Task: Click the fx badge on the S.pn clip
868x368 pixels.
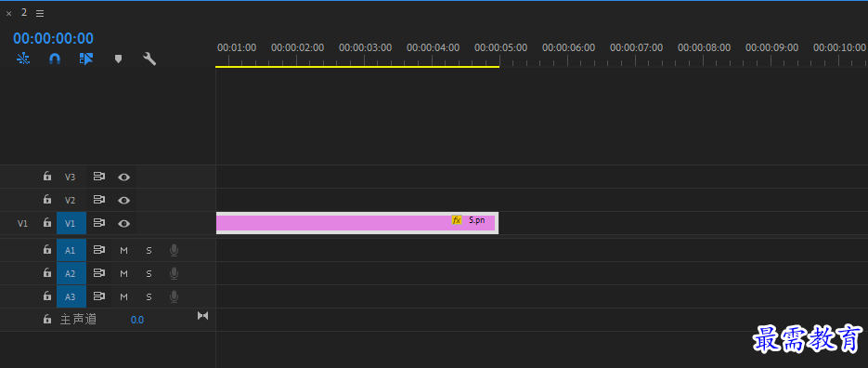Action: coord(457,220)
